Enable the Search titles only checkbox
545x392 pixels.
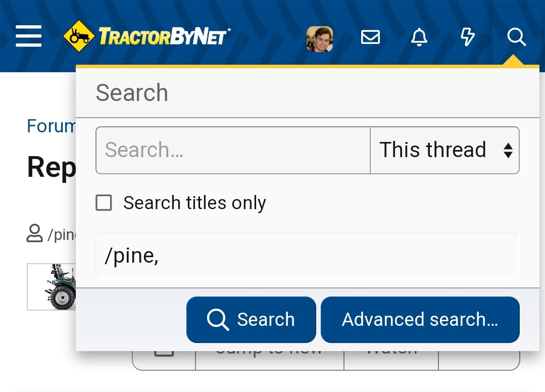104,203
